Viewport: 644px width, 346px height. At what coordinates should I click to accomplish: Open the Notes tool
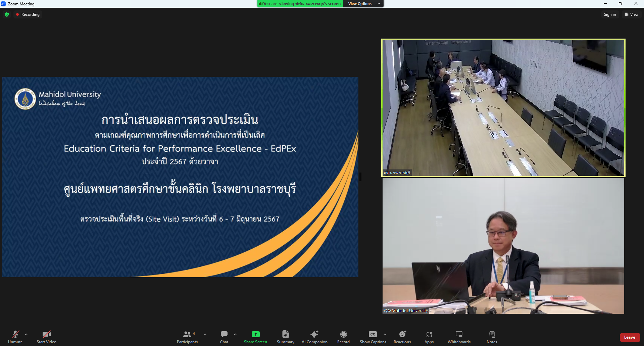(492, 337)
